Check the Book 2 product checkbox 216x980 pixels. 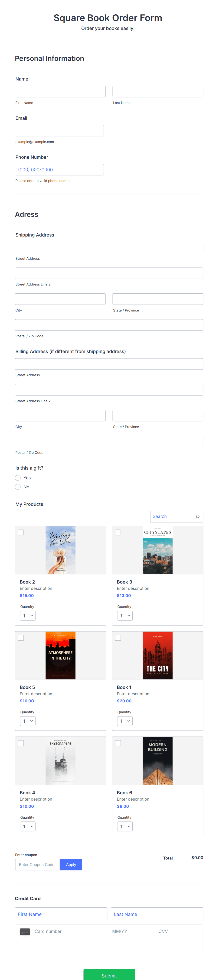(21, 532)
